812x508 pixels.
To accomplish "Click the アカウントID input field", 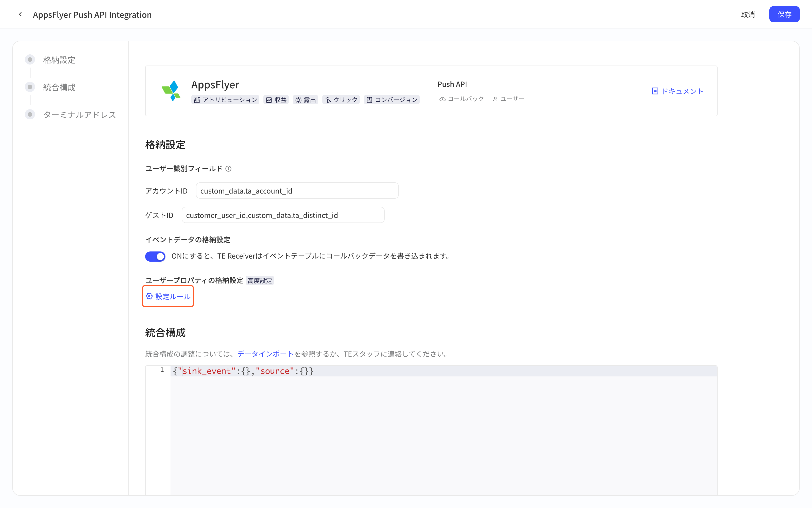I will tap(297, 191).
